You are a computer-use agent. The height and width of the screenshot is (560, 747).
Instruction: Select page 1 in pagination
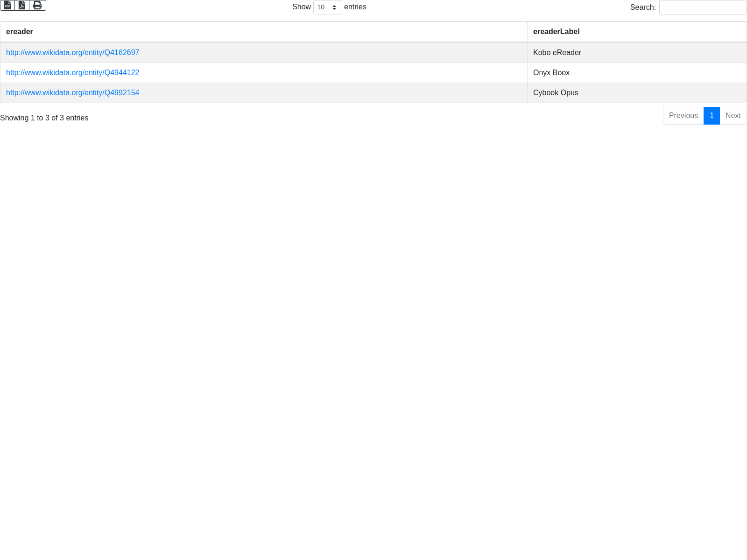(712, 116)
